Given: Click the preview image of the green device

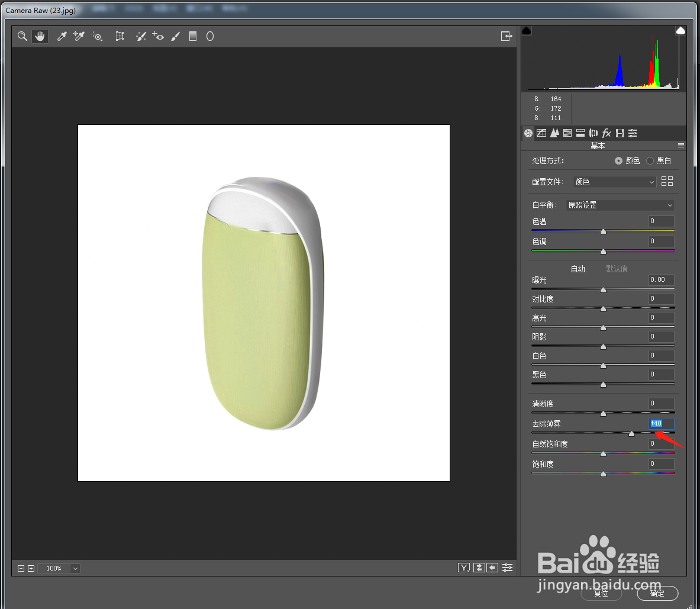Looking at the screenshot, I should pyautogui.click(x=263, y=302).
